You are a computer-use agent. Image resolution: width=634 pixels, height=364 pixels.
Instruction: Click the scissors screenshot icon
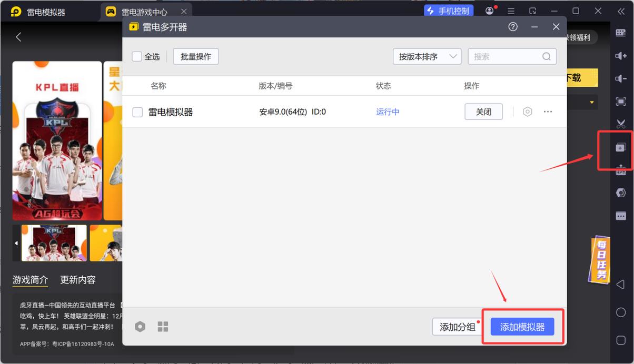pyautogui.click(x=621, y=124)
